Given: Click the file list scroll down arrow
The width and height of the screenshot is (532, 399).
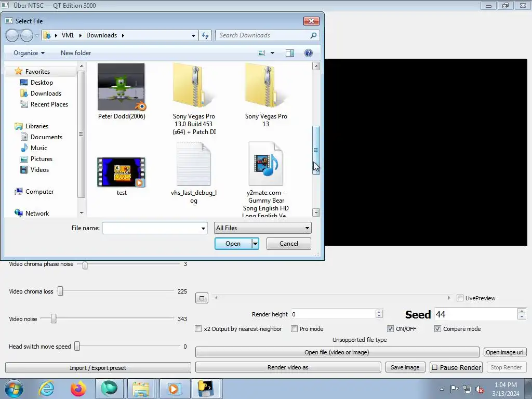Looking at the screenshot, I should tap(316, 212).
